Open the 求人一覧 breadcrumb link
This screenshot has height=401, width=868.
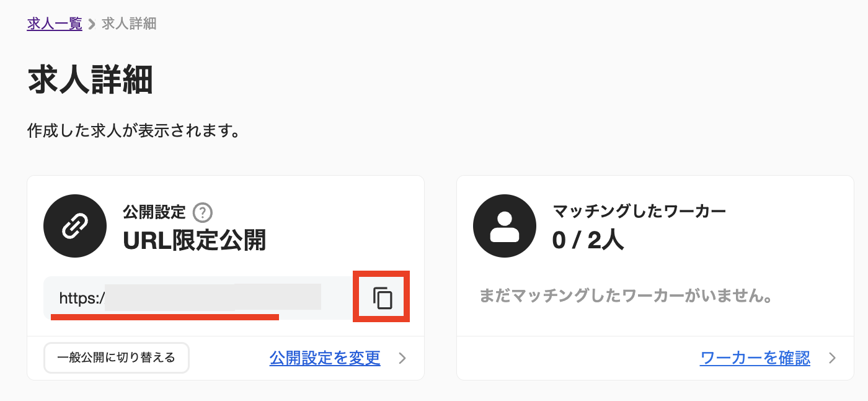coord(55,24)
